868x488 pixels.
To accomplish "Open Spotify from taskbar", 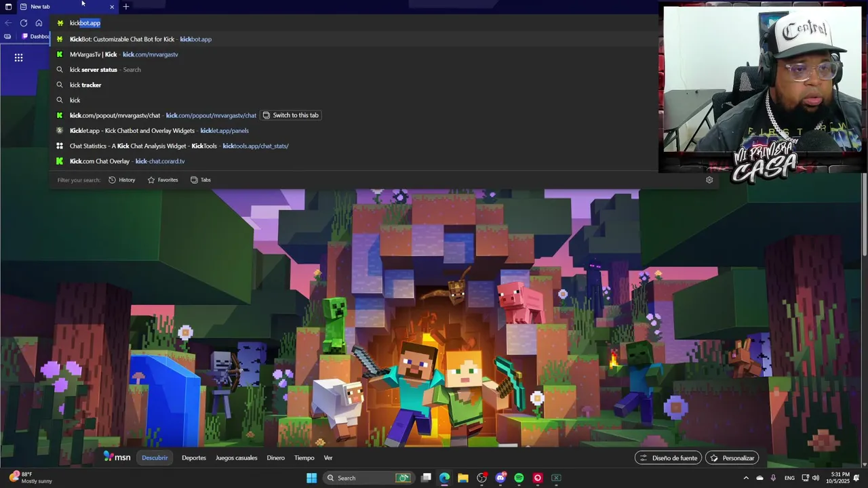I will (x=519, y=478).
